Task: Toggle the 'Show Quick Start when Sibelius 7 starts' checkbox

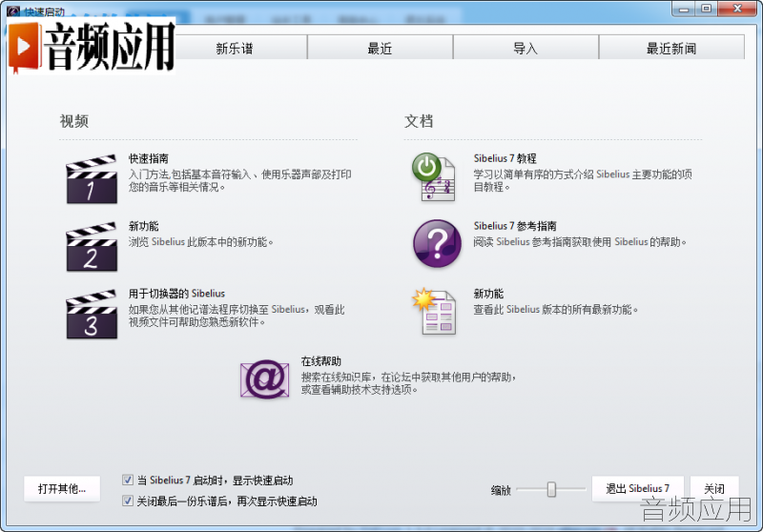Action: tap(128, 480)
